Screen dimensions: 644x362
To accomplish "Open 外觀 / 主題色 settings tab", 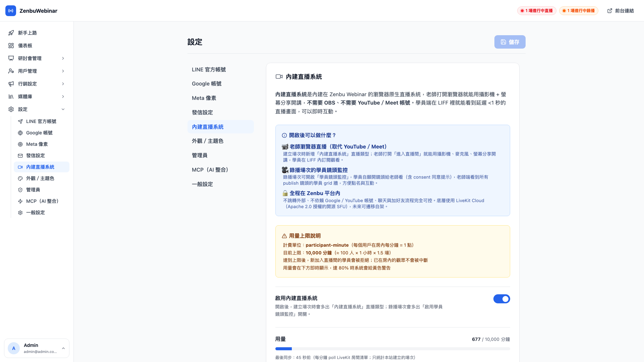I will 220,141.
